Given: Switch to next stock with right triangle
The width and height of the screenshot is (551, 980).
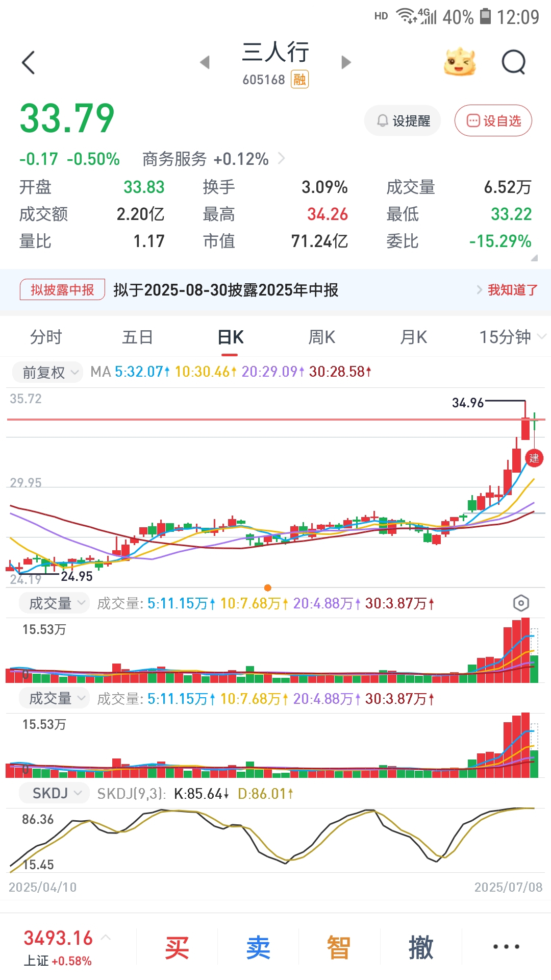Looking at the screenshot, I should point(346,62).
